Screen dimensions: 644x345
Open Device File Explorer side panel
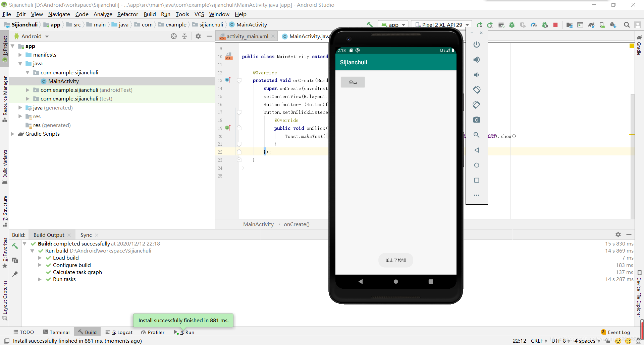639,294
